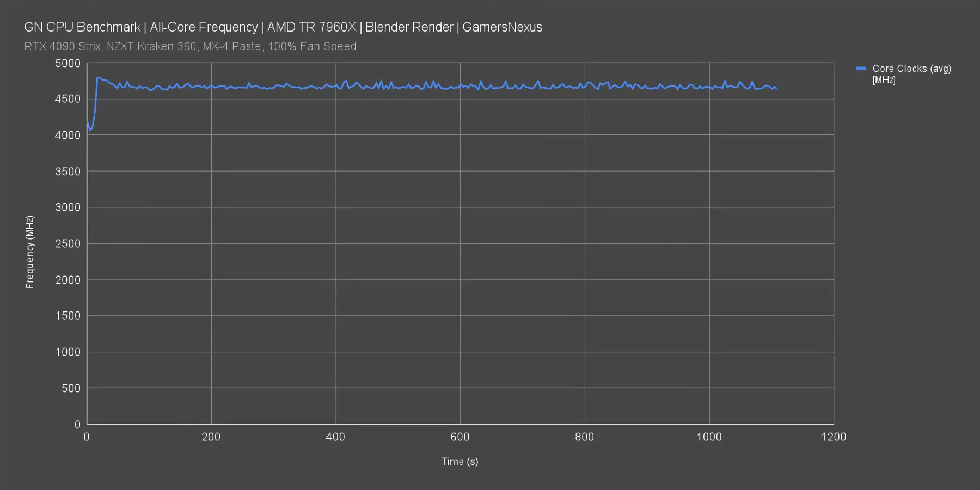
Task: Select the 4500 tick label on the y-axis
Action: pyautogui.click(x=68, y=99)
